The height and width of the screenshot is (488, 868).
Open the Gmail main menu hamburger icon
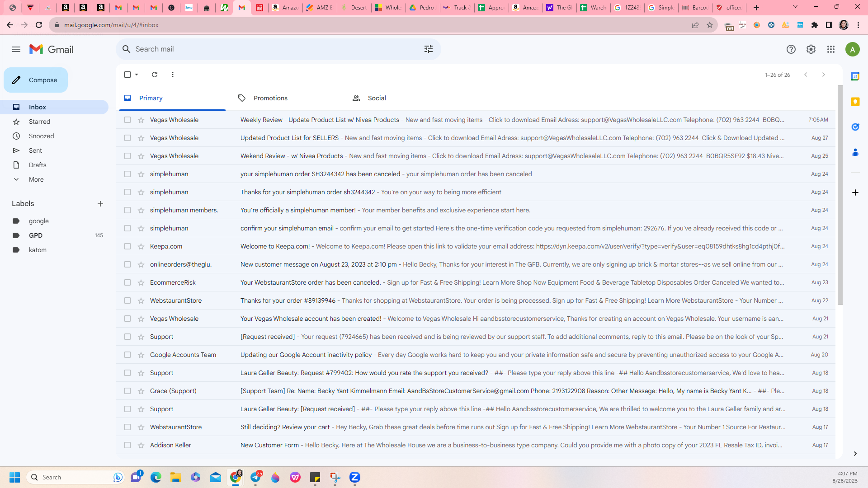point(16,49)
